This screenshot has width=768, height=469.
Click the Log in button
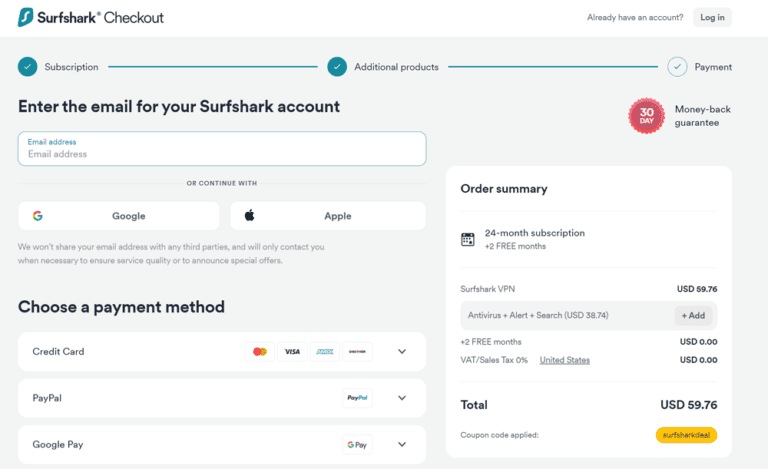(712, 17)
